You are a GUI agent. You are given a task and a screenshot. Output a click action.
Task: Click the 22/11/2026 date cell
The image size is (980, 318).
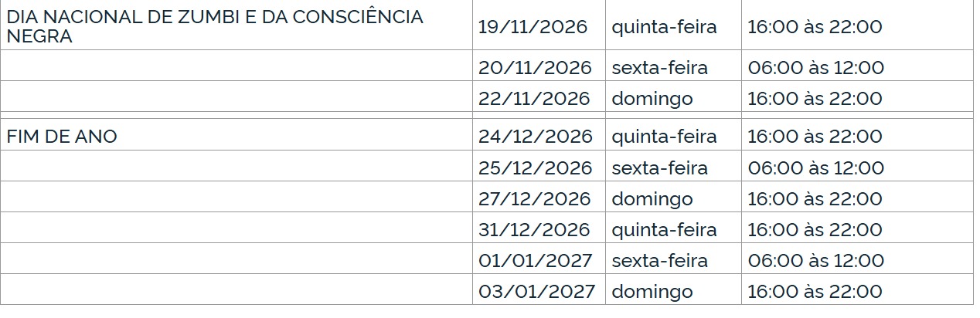coord(534,99)
